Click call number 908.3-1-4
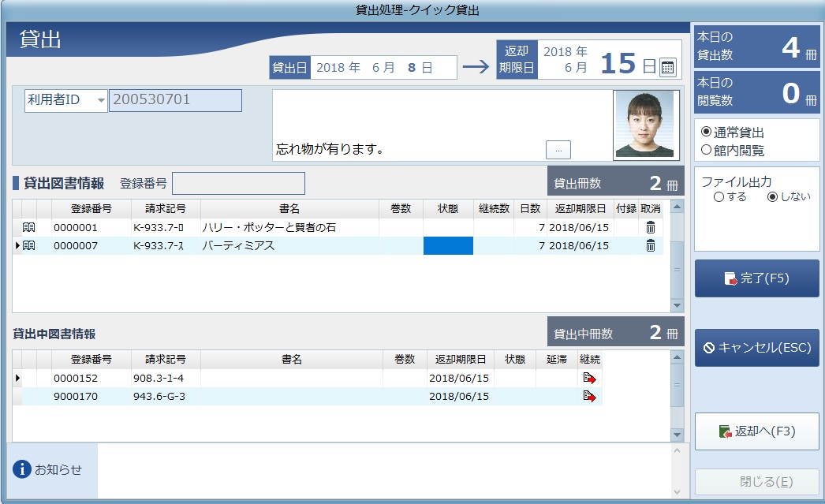This screenshot has height=504, width=825. (159, 378)
